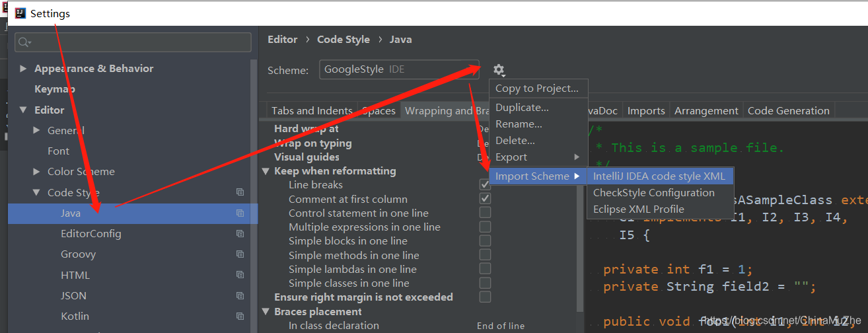This screenshot has width=868, height=333.
Task: Open Font settings page
Action: coord(58,151)
